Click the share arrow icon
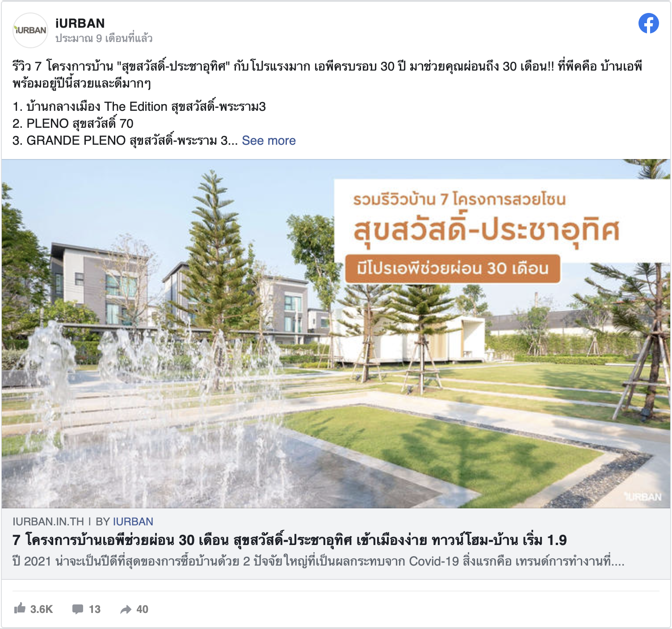 point(126,609)
